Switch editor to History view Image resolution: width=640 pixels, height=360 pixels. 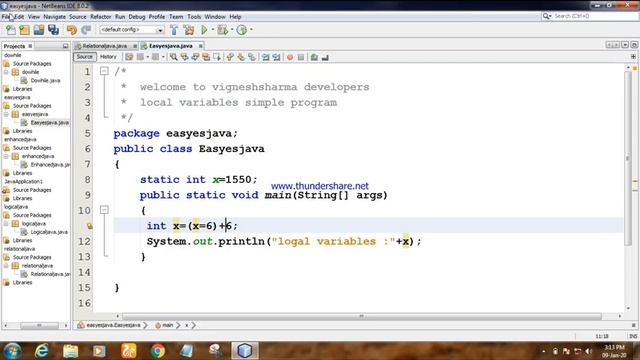pyautogui.click(x=108, y=57)
